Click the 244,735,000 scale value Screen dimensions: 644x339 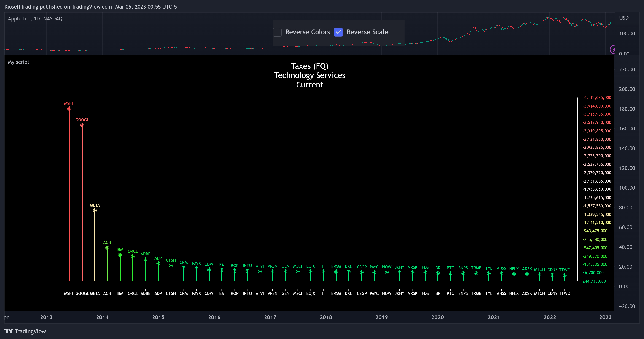(x=594, y=281)
